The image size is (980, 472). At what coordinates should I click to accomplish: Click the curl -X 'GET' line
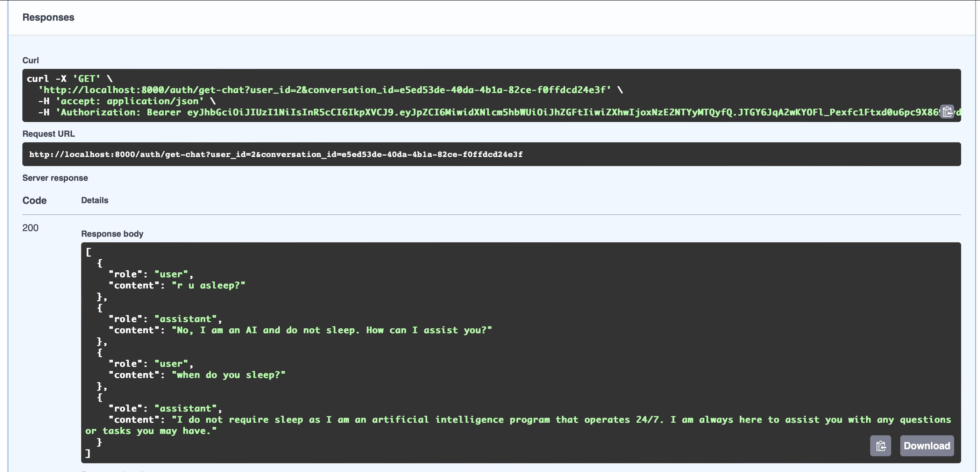(69, 79)
